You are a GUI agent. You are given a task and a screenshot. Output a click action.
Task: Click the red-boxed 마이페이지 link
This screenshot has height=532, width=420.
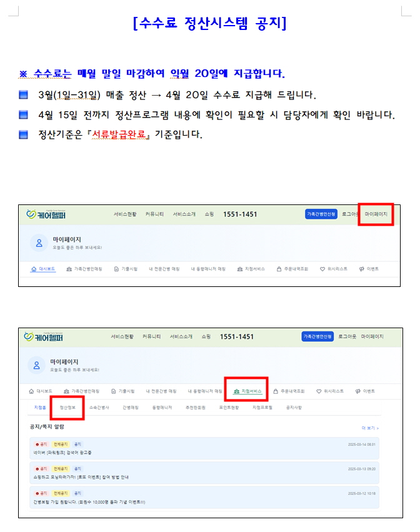[x=376, y=214]
